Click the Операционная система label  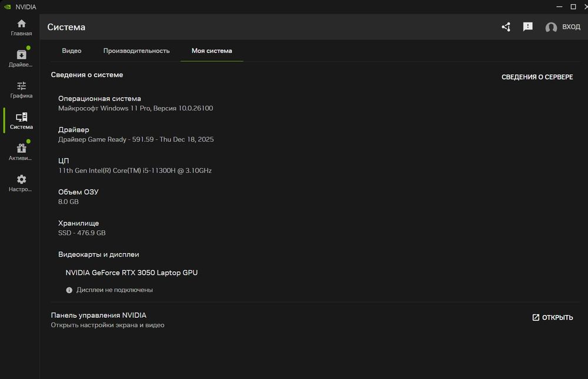(x=99, y=98)
